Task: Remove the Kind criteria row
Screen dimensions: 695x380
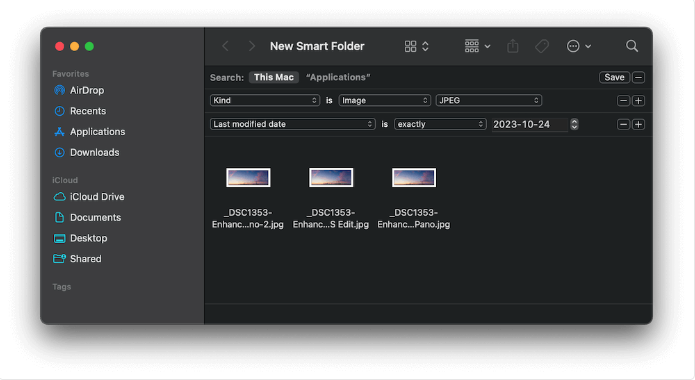Action: [623, 101]
